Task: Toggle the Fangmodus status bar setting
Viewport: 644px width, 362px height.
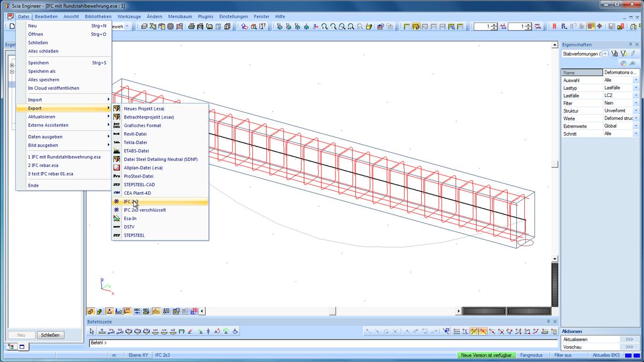Action: (x=531, y=355)
